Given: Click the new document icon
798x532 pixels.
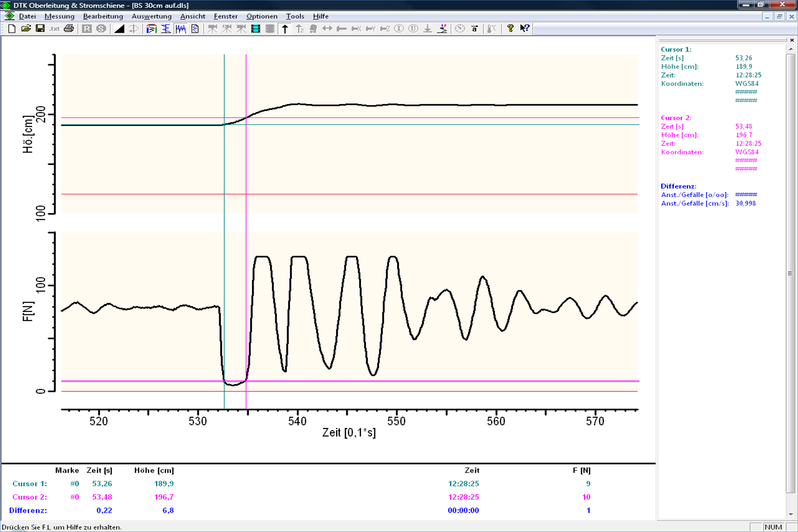Looking at the screenshot, I should [11, 29].
